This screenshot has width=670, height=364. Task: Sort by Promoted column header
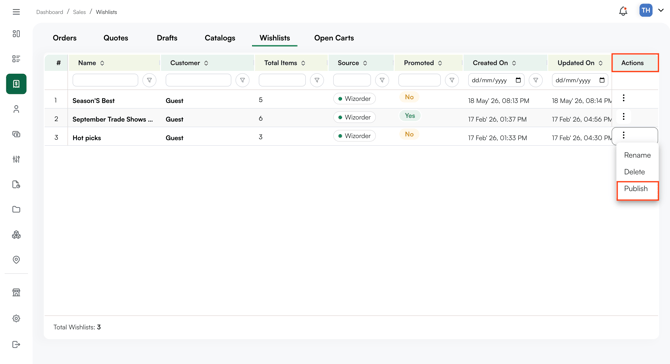(423, 63)
